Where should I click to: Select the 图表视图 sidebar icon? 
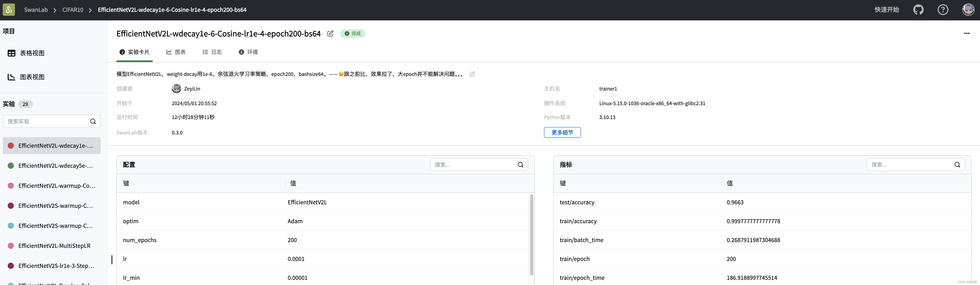click(11, 77)
